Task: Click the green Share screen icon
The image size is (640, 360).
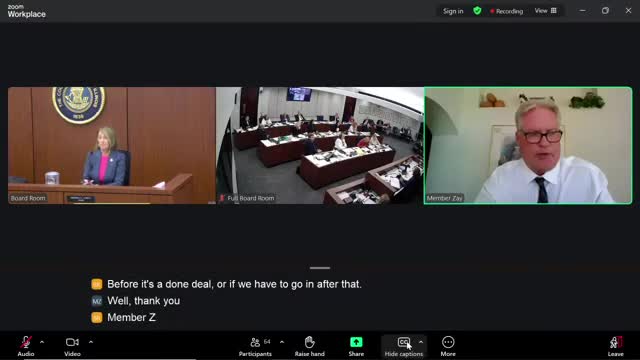Action: tap(356, 342)
